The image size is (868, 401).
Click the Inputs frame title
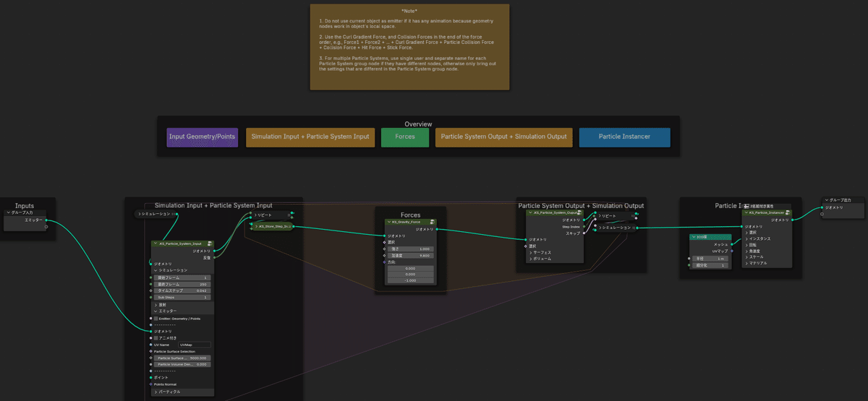click(x=25, y=207)
